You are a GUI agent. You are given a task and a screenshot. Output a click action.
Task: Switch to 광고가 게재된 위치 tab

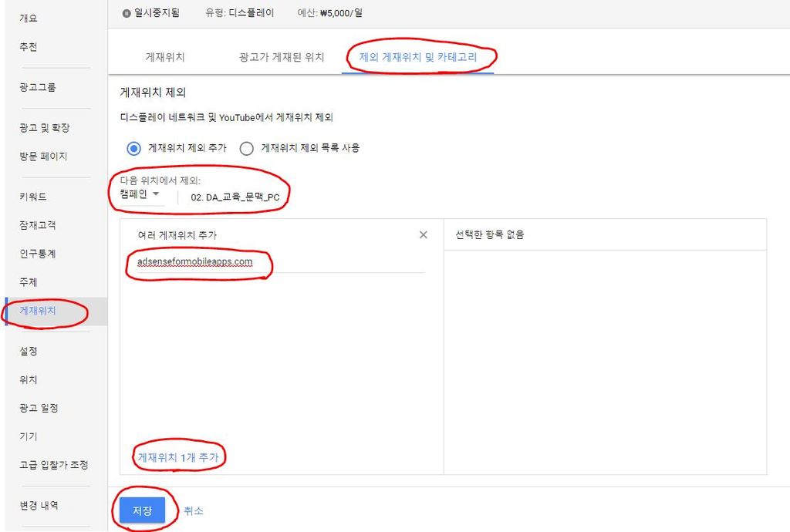coord(282,58)
